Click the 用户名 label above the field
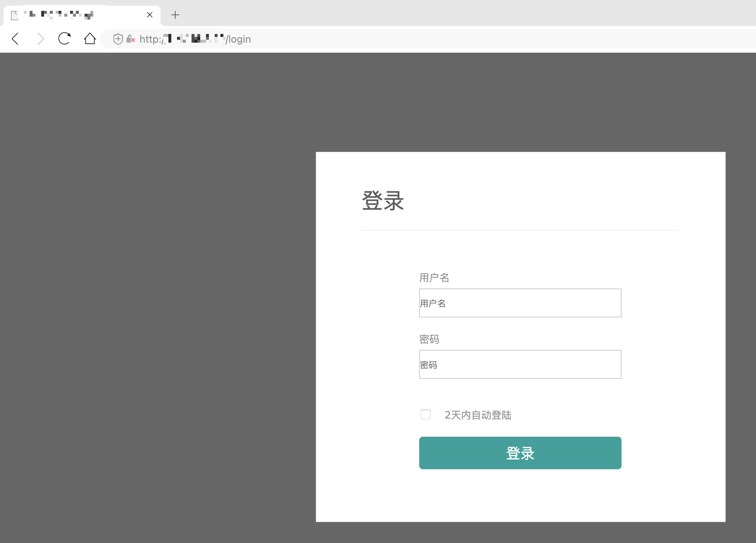The width and height of the screenshot is (756, 543). pyautogui.click(x=434, y=278)
